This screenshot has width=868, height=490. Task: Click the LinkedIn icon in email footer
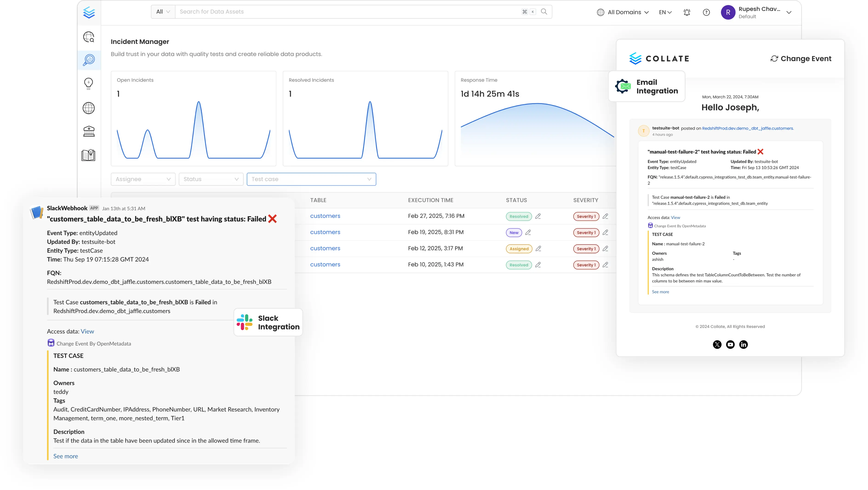coord(743,344)
